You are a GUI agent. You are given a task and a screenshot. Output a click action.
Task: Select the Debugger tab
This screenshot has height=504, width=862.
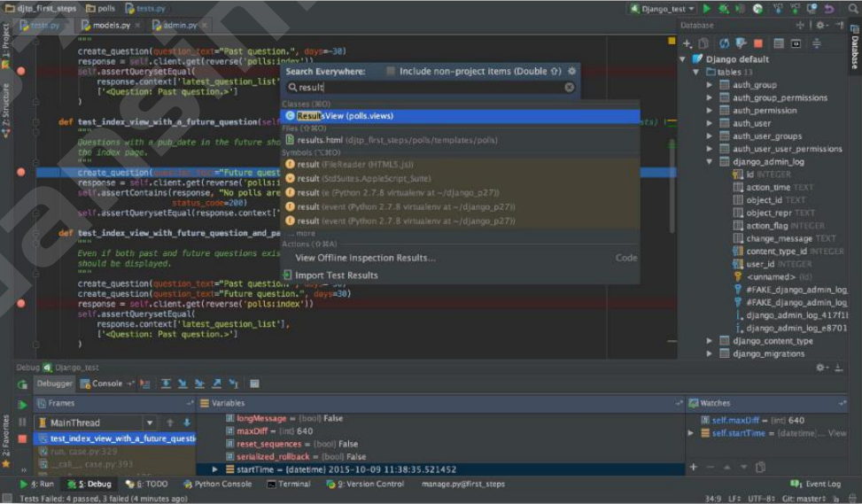tap(54, 384)
